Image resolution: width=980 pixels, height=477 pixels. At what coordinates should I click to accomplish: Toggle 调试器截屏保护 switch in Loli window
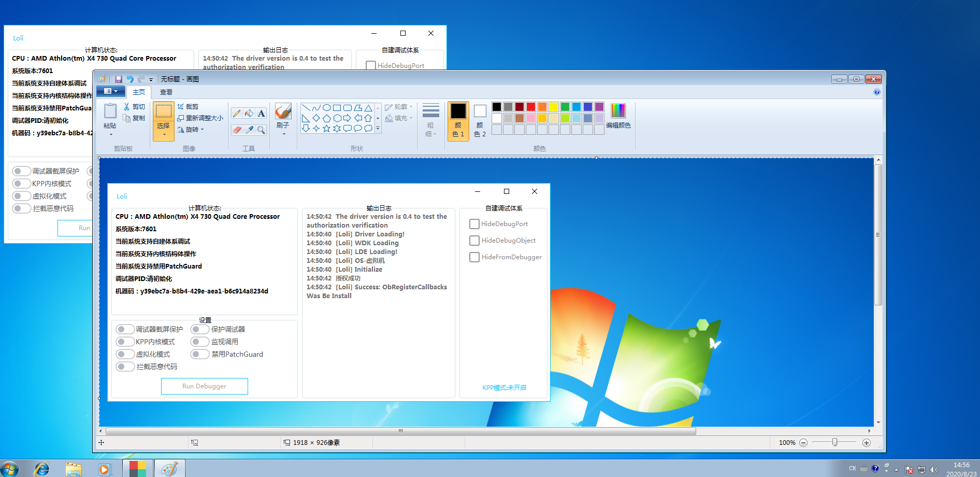21,171
